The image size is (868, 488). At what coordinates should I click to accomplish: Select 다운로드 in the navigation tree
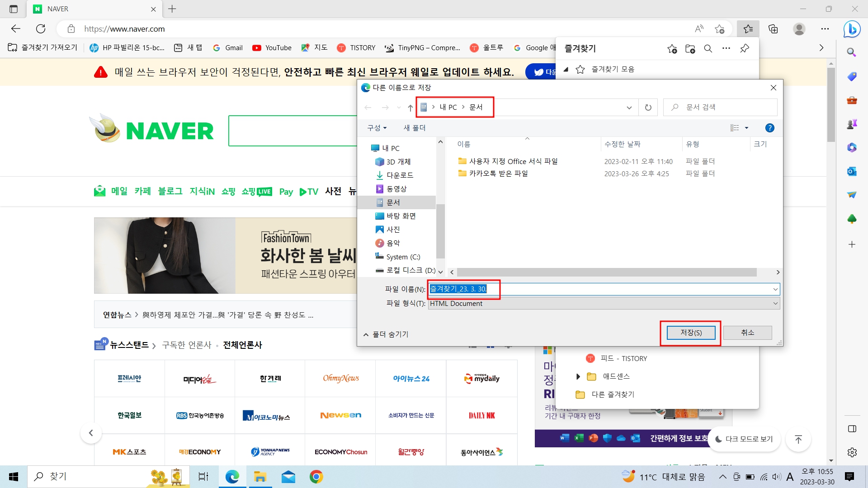[x=399, y=175]
